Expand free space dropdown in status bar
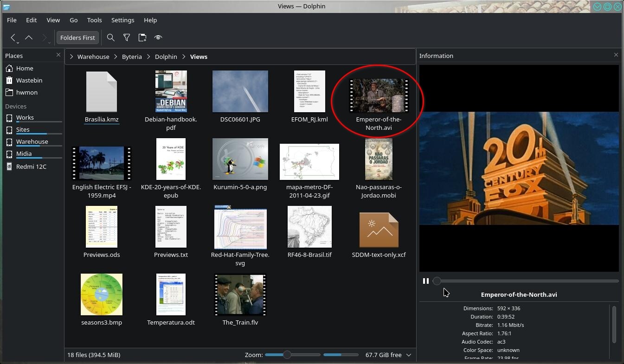 click(409, 355)
